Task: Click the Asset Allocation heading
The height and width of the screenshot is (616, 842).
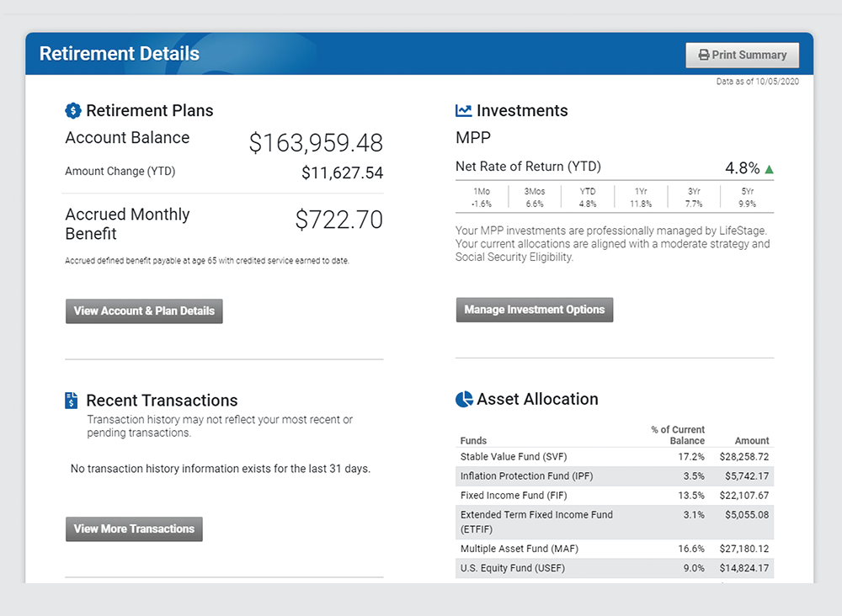Action: point(537,399)
